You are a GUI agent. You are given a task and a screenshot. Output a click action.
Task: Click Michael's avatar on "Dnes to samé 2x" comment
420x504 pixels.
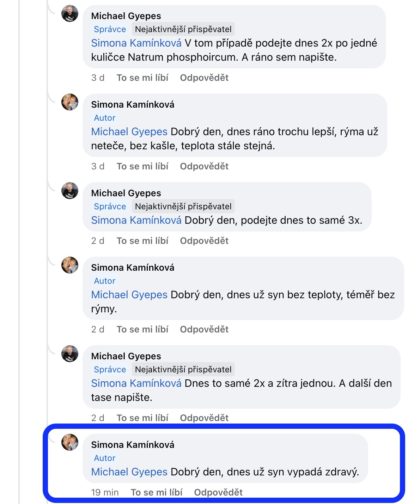click(x=70, y=354)
